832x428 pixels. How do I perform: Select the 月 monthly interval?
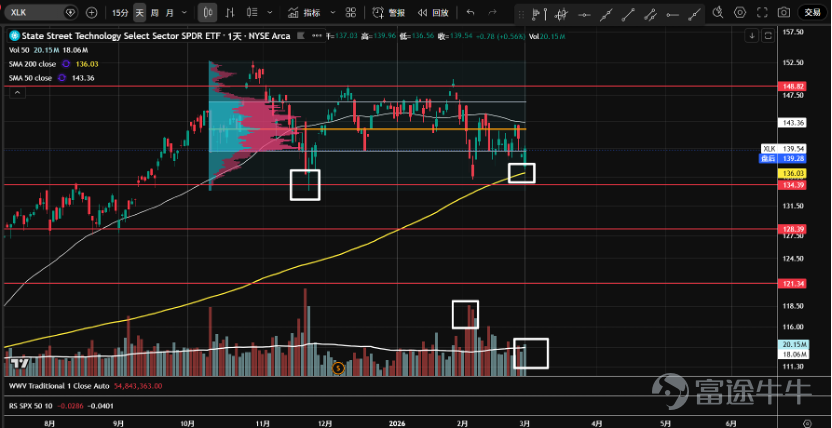click(169, 12)
